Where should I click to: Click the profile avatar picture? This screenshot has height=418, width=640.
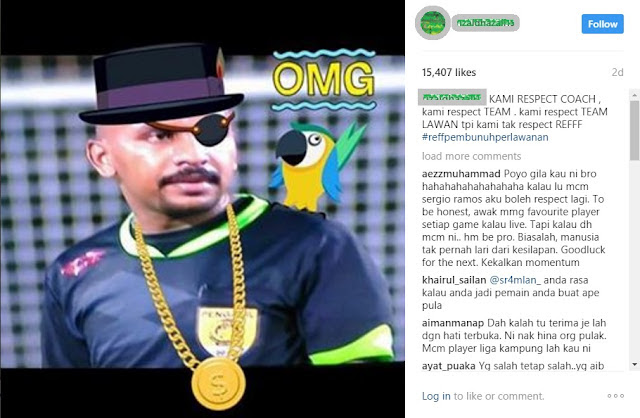(x=433, y=23)
